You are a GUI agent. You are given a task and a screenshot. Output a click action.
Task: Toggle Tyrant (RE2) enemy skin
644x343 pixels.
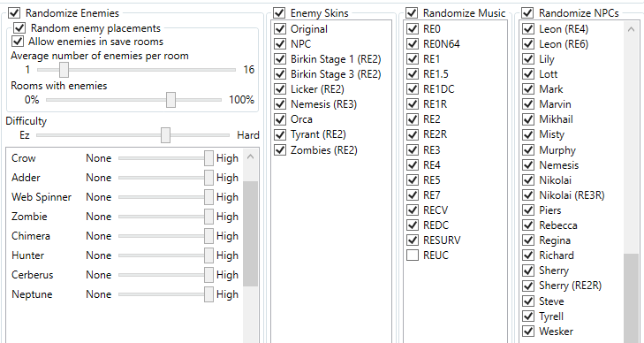[280, 134]
